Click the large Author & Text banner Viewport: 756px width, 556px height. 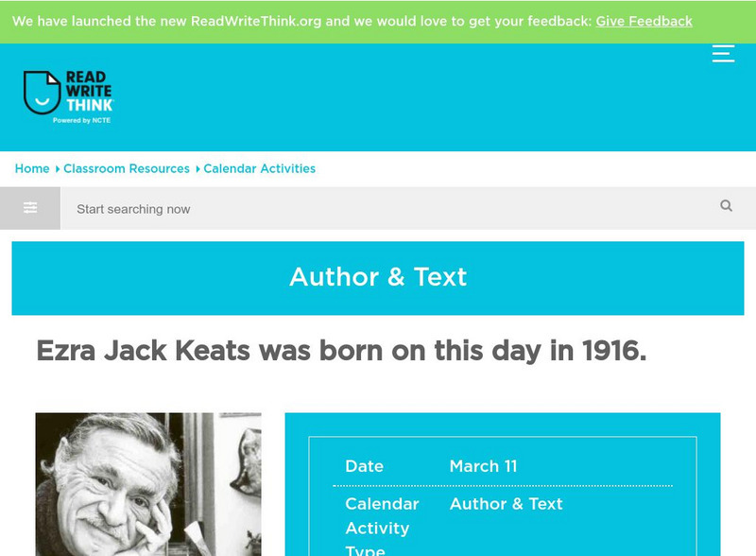[378, 277]
